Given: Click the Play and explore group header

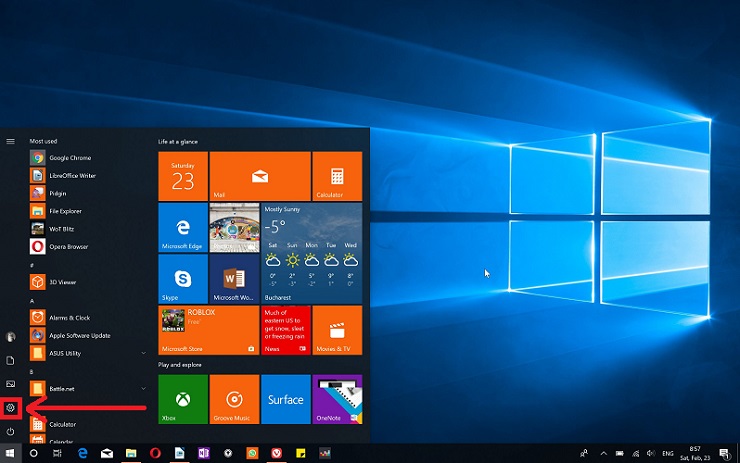Looking at the screenshot, I should [x=180, y=365].
